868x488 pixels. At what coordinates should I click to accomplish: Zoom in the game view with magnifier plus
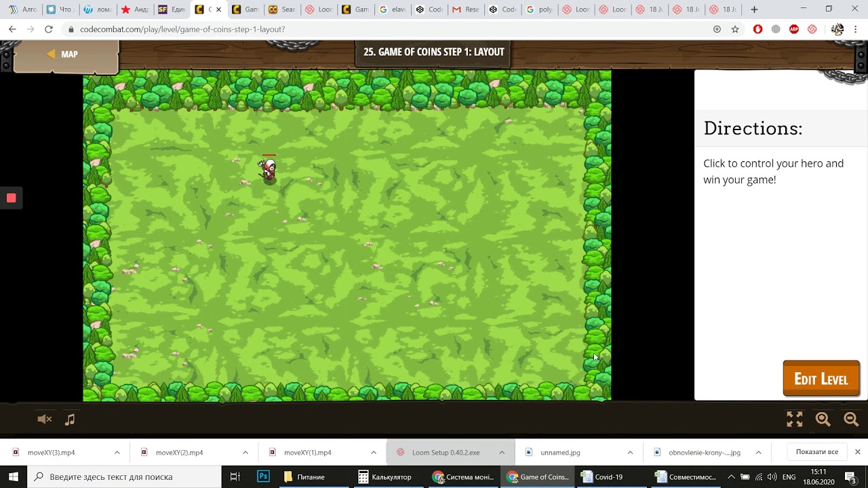(823, 420)
